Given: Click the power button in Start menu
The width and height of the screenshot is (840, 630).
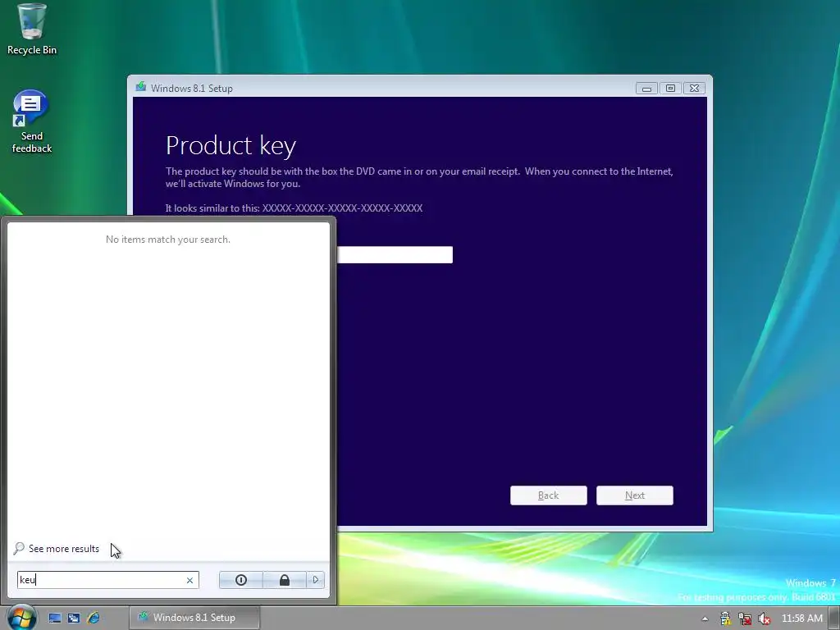Looking at the screenshot, I should [x=241, y=580].
